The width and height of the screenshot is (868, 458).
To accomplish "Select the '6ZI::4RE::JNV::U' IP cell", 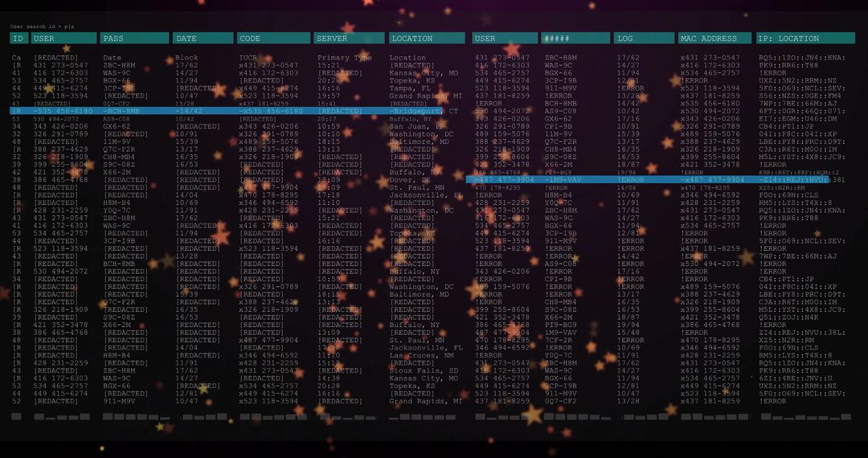I will point(796,378).
